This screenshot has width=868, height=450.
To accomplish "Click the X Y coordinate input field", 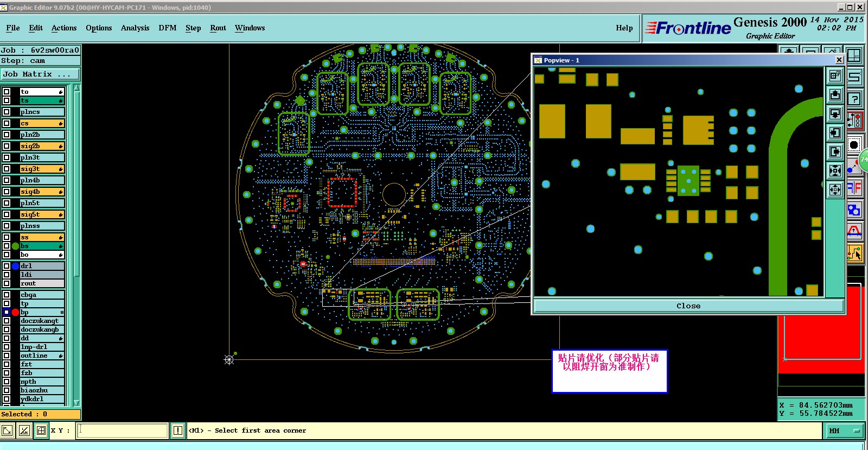I will [123, 430].
